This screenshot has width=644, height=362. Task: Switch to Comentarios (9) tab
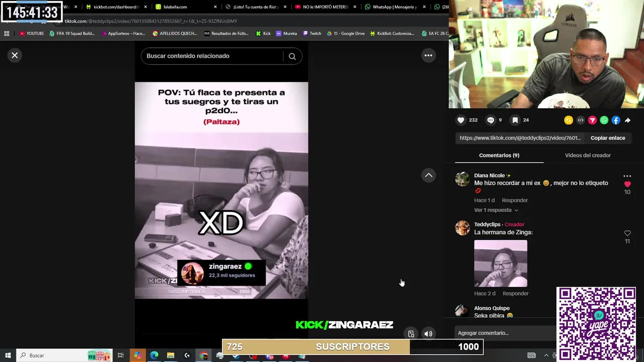pyautogui.click(x=499, y=155)
